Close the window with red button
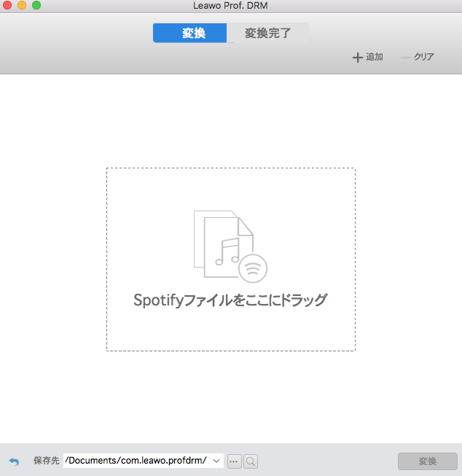462x476 pixels. coord(7,6)
